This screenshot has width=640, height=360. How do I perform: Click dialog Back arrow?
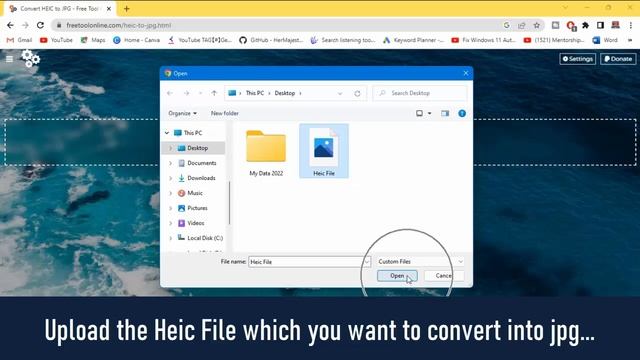coord(170,93)
